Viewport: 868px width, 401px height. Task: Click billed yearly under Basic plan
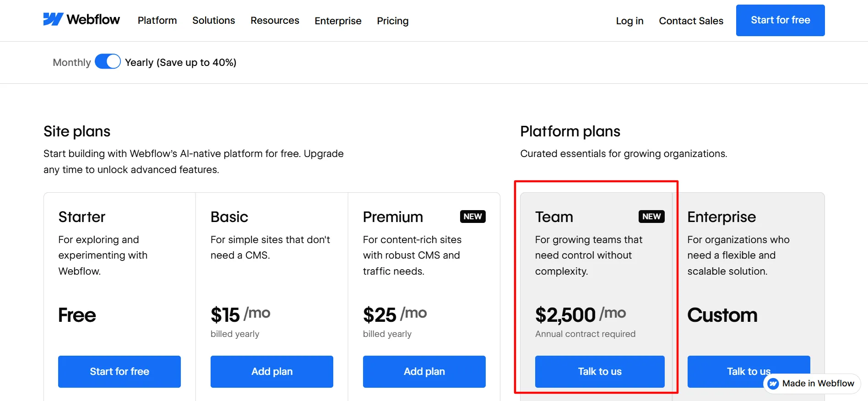tap(235, 334)
